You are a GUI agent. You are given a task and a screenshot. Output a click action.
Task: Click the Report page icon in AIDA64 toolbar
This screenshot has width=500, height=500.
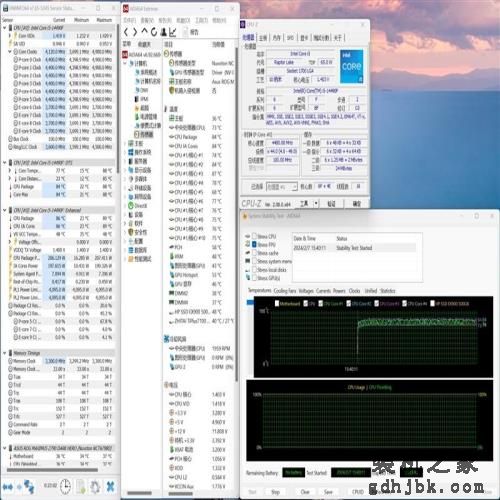click(186, 32)
